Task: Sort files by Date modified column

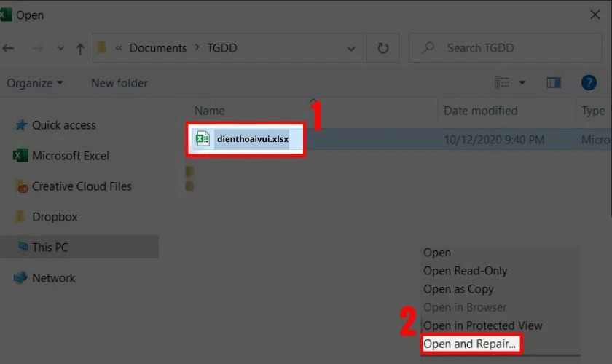Action: 480,111
